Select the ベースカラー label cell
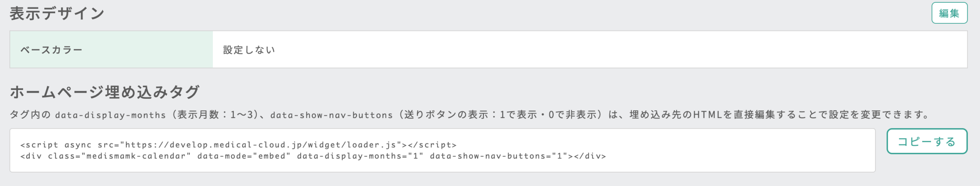This screenshot has height=186, width=980. (111, 50)
